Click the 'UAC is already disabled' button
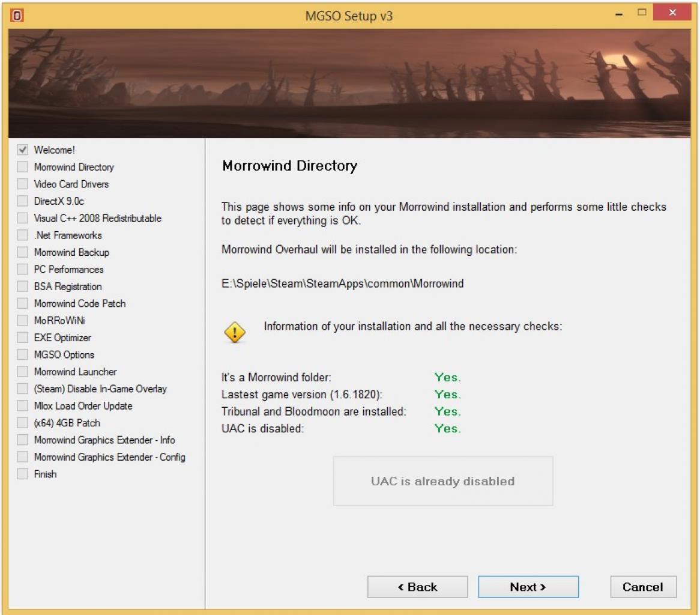The image size is (700, 615). tap(443, 481)
